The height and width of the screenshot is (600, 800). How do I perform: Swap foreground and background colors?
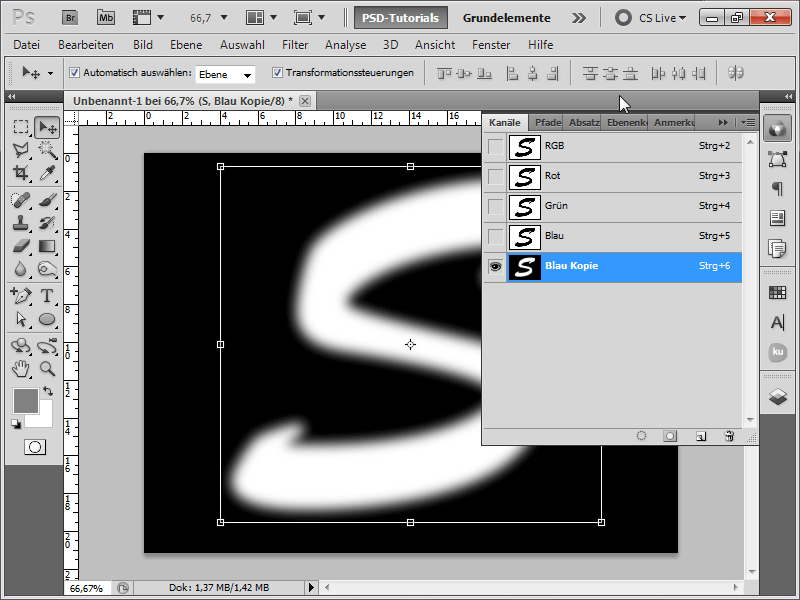48,391
